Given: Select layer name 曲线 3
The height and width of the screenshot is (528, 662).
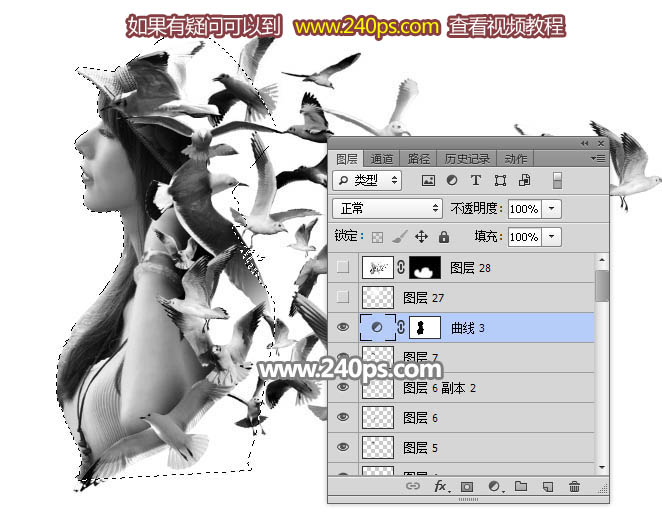Looking at the screenshot, I should pyautogui.click(x=468, y=328).
